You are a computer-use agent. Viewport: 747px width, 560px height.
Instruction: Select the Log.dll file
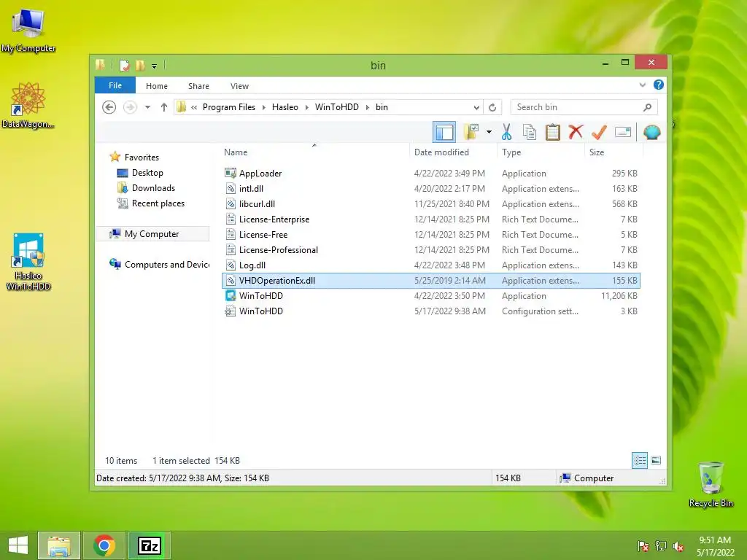click(x=430, y=265)
